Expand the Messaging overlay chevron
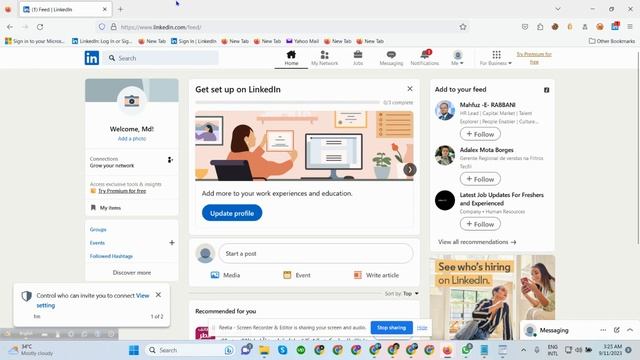Viewport: 640px width, 360px height. [x=630, y=330]
